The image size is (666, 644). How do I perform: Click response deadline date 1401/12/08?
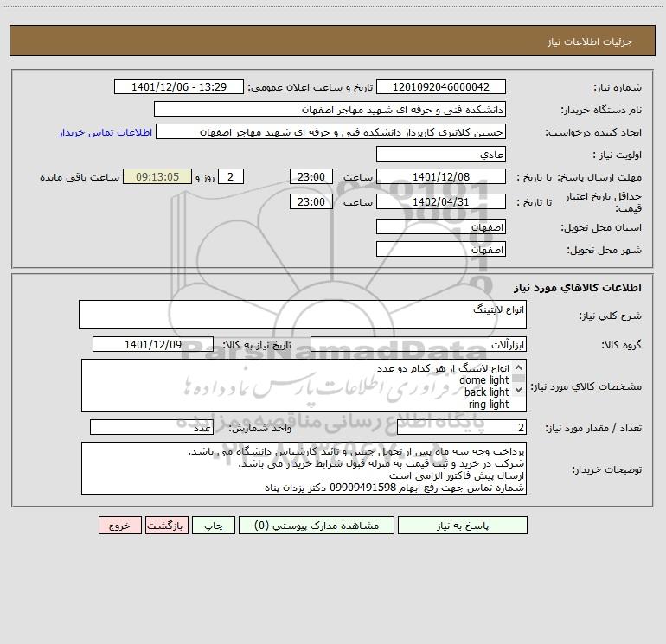click(441, 176)
